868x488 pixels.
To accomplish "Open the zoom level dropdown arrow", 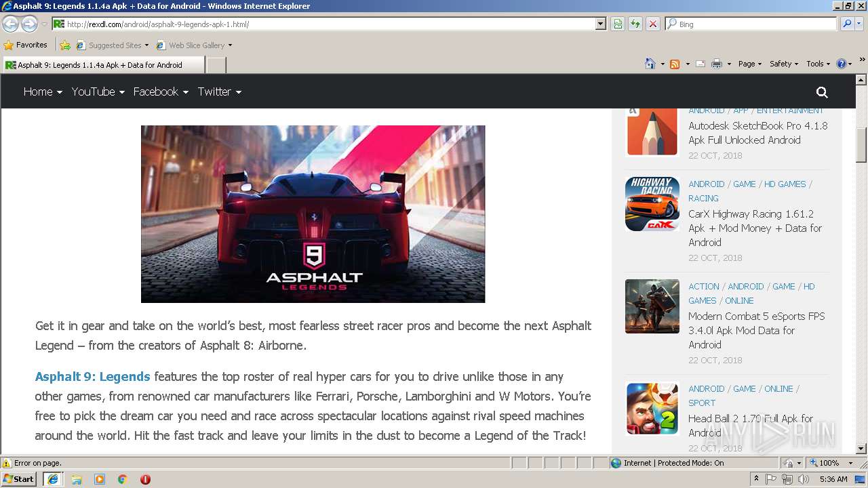I will pyautogui.click(x=851, y=463).
